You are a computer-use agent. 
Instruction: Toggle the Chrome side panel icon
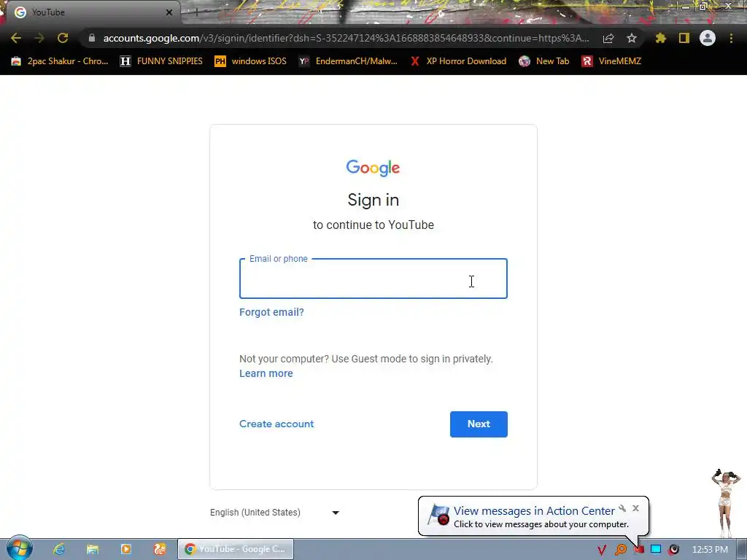684,38
